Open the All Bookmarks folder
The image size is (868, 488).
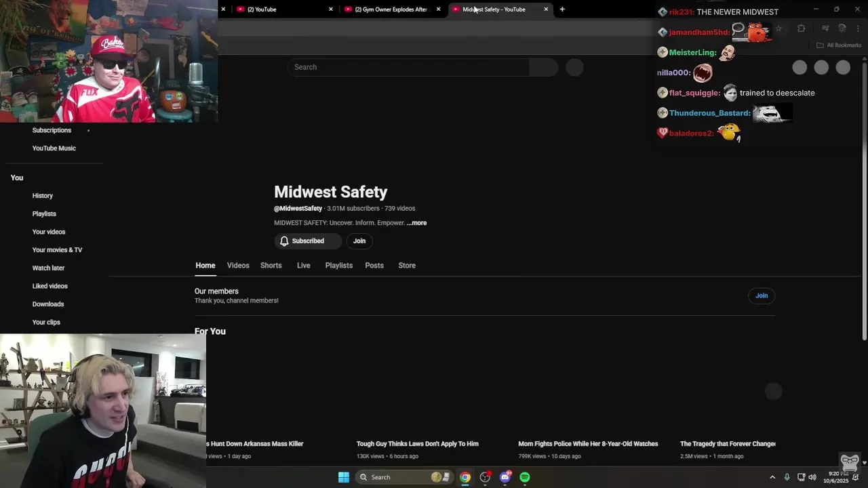coord(839,45)
